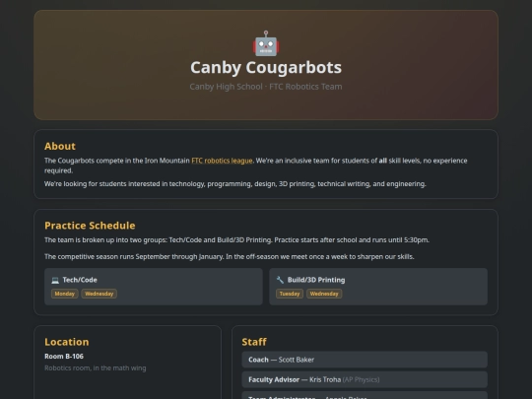This screenshot has width=532, height=399.
Task: Click the Monday tag under Tech/Code
Action: [x=64, y=294]
